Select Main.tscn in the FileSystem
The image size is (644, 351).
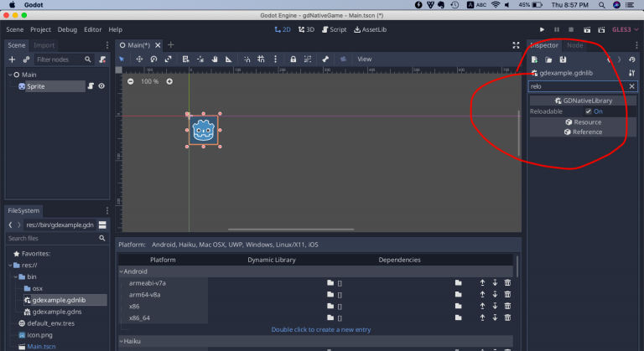[x=41, y=347]
